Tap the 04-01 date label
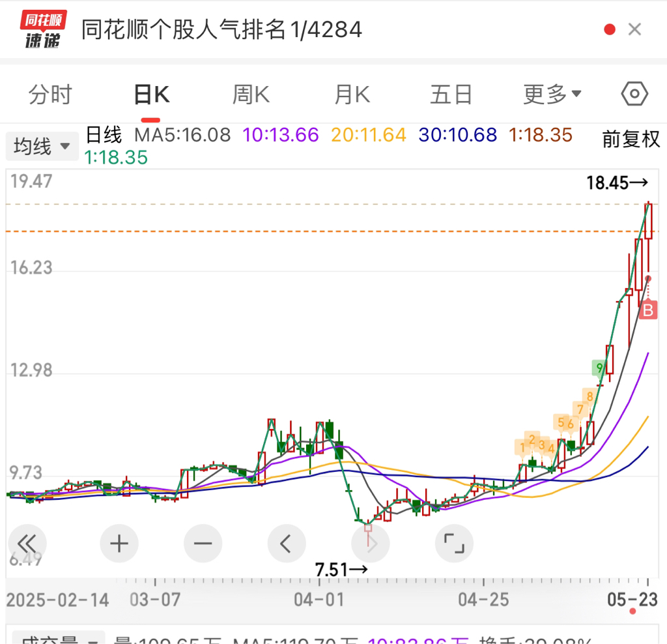Screen dimensions: 667x644 tap(319, 600)
